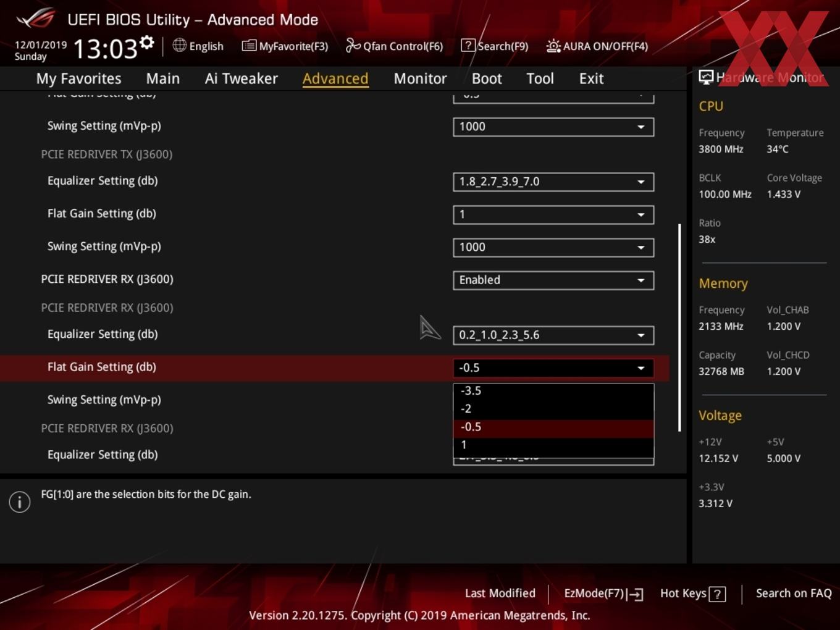Viewport: 840px width, 630px height.
Task: Open the Exit tab
Action: [x=591, y=78]
